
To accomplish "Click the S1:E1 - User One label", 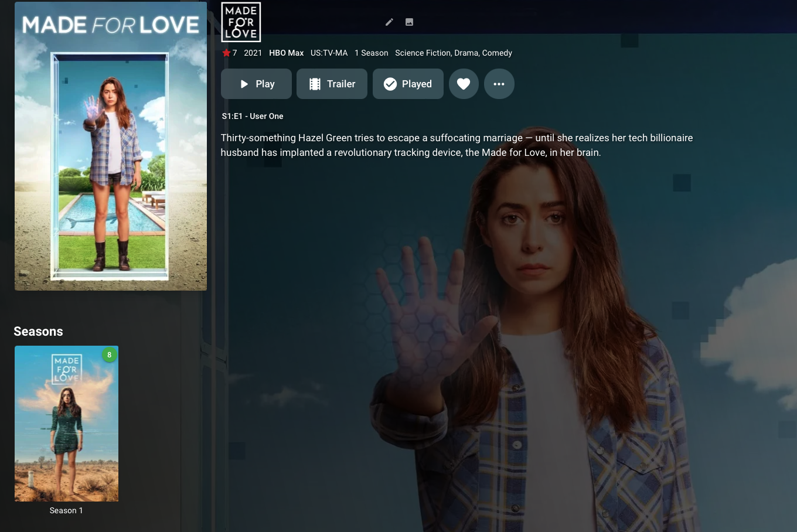I will point(253,116).
